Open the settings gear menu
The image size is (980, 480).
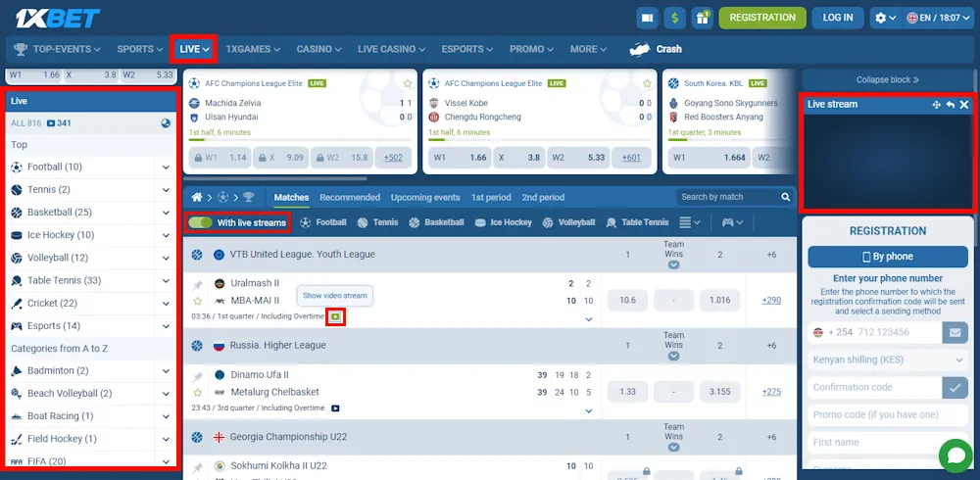tap(885, 19)
